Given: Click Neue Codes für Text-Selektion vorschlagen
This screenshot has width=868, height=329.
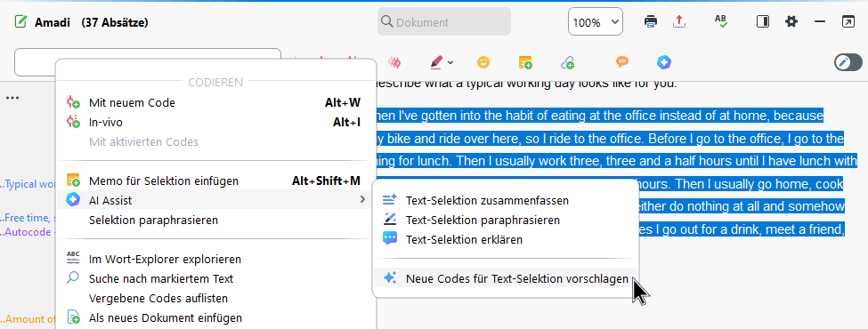Looking at the screenshot, I should (505, 278).
